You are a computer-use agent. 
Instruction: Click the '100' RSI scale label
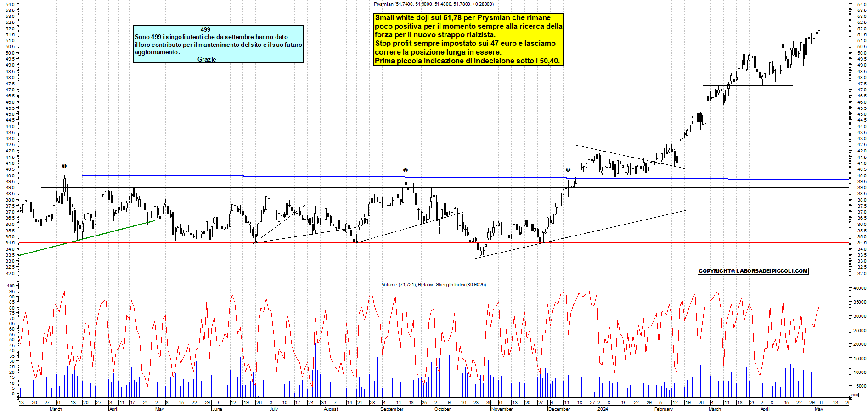pyautogui.click(x=11, y=286)
